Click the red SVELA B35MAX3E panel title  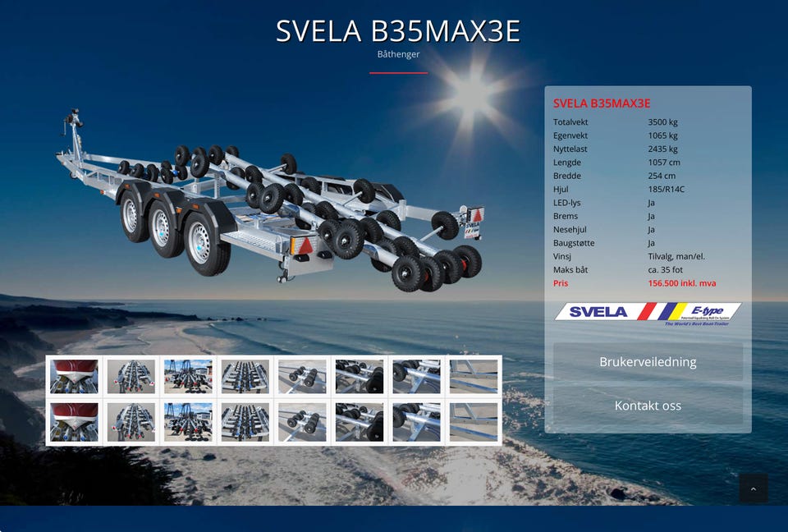(602, 103)
